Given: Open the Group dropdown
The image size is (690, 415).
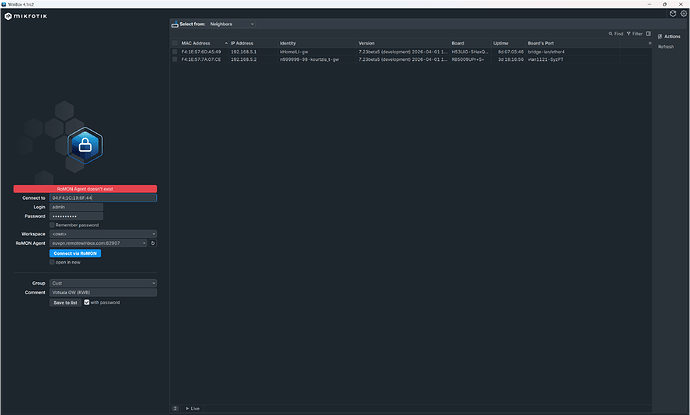Looking at the screenshot, I should [x=103, y=283].
